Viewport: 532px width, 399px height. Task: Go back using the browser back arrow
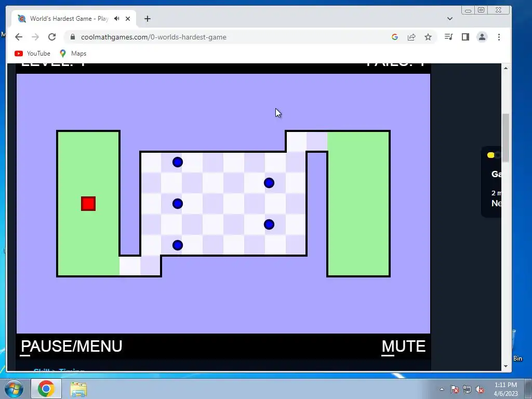click(19, 37)
